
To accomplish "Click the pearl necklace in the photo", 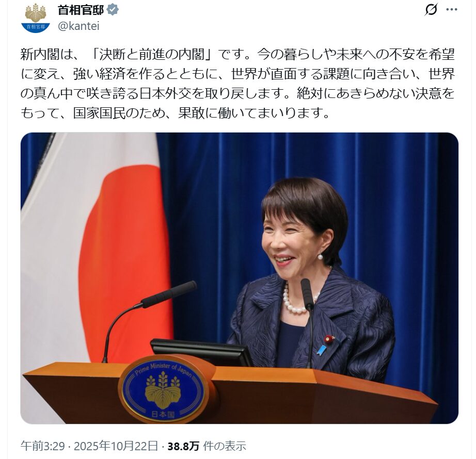I will tap(296, 300).
